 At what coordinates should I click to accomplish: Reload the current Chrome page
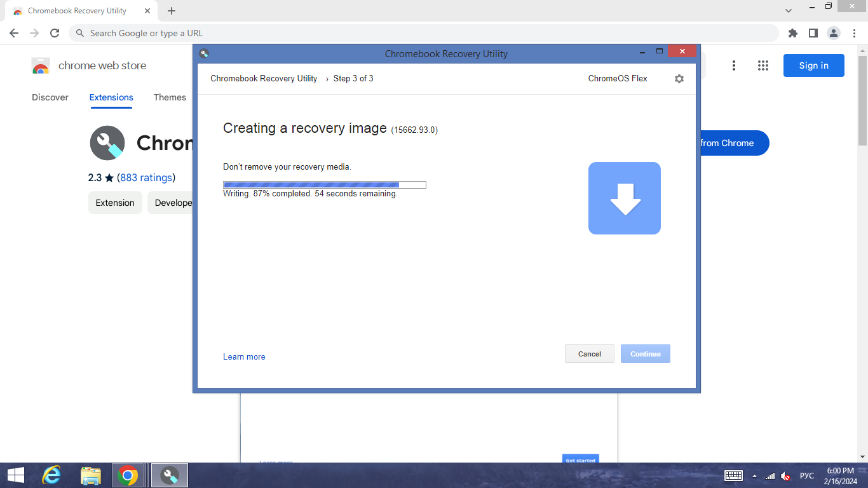pyautogui.click(x=55, y=33)
